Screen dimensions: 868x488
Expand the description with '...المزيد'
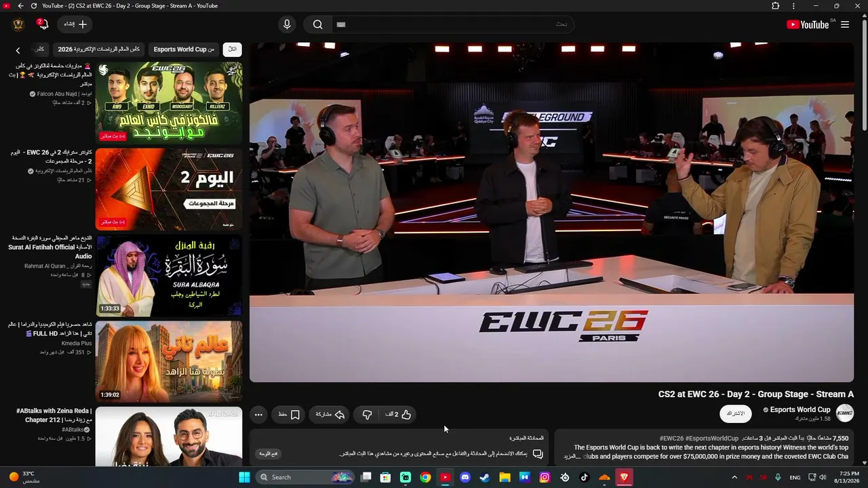[x=573, y=457]
